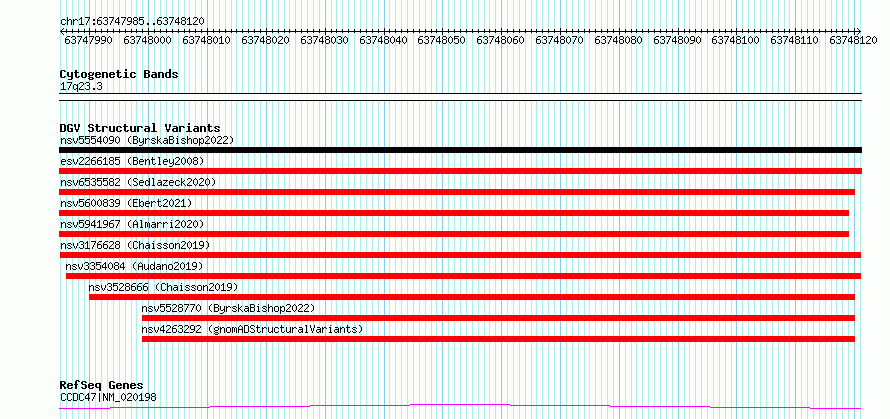Click the 63748070 ruler coordinate
Viewport: 890px width, 419px height.
click(x=559, y=40)
